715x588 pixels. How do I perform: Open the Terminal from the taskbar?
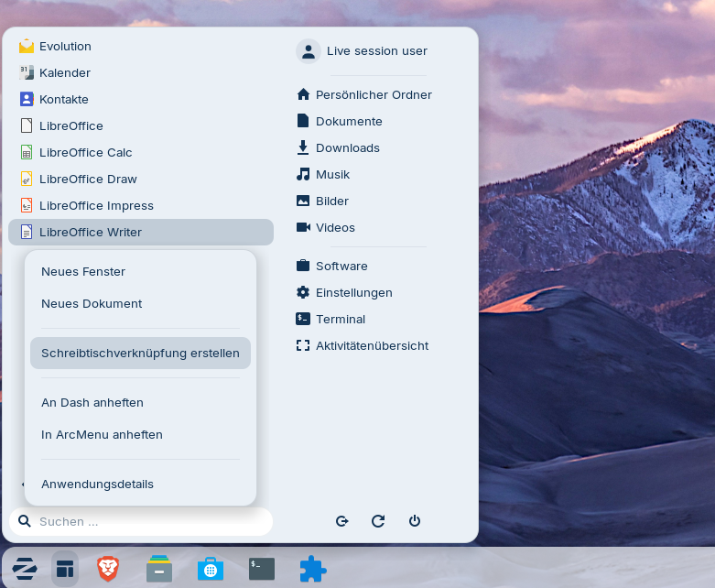pyautogui.click(x=262, y=569)
